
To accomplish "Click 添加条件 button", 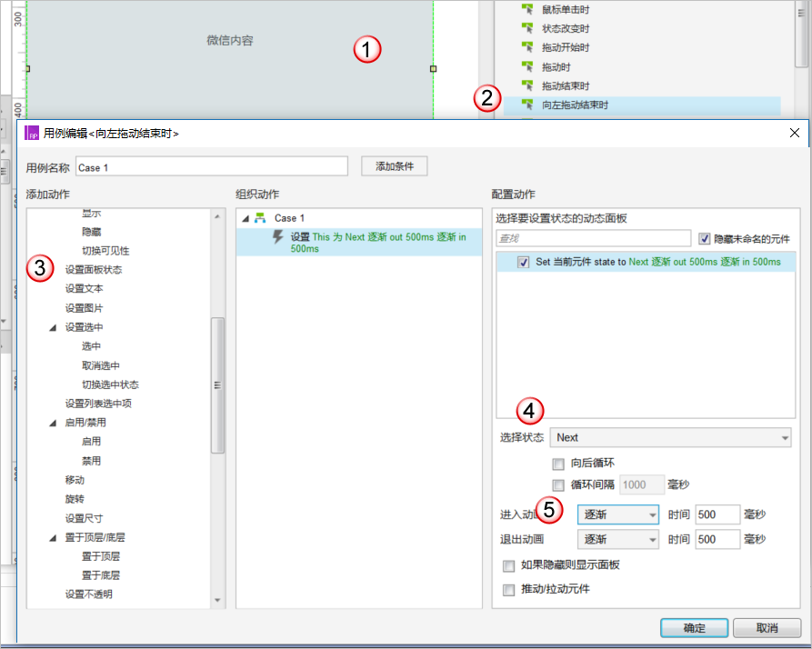I will (395, 166).
